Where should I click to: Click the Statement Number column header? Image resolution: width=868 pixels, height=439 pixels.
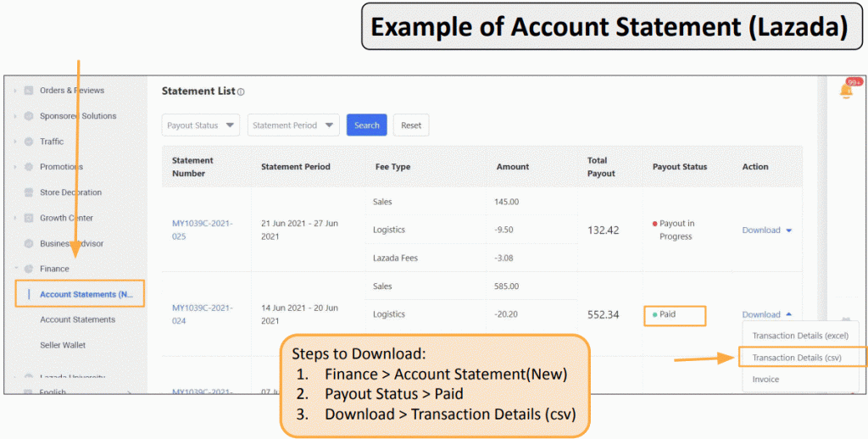[192, 167]
